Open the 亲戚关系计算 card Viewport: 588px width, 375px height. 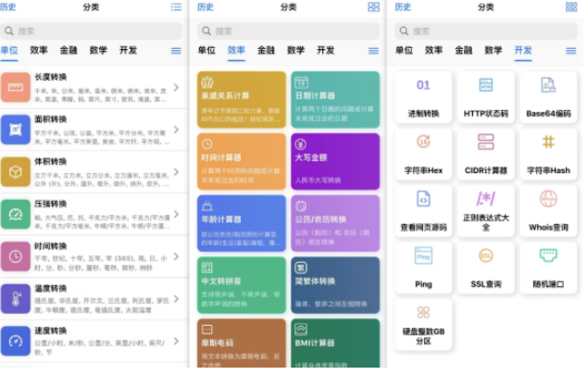242,100
